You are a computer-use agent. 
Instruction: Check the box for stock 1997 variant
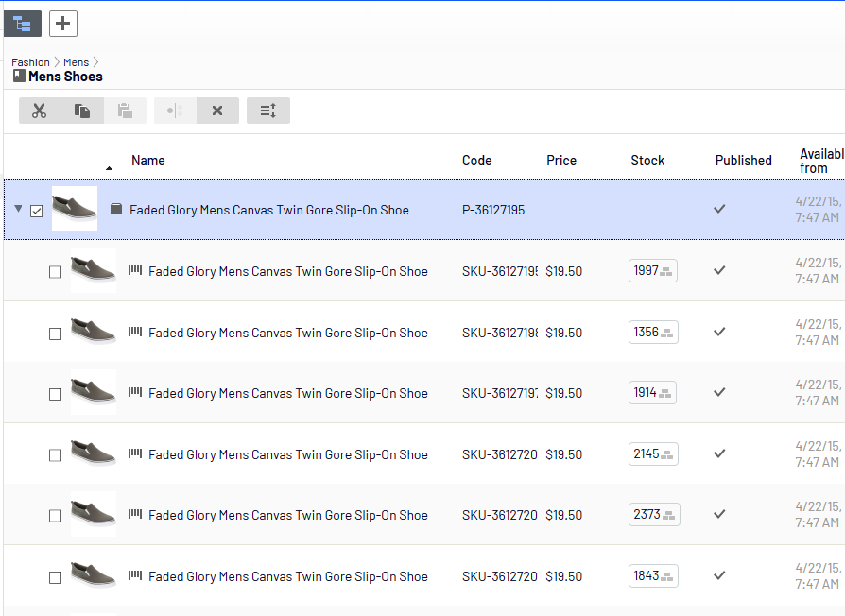(56, 272)
